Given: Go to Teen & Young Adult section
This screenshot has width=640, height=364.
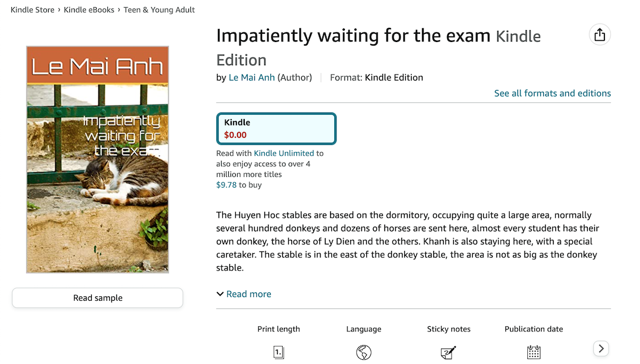Looking at the screenshot, I should pyautogui.click(x=159, y=9).
